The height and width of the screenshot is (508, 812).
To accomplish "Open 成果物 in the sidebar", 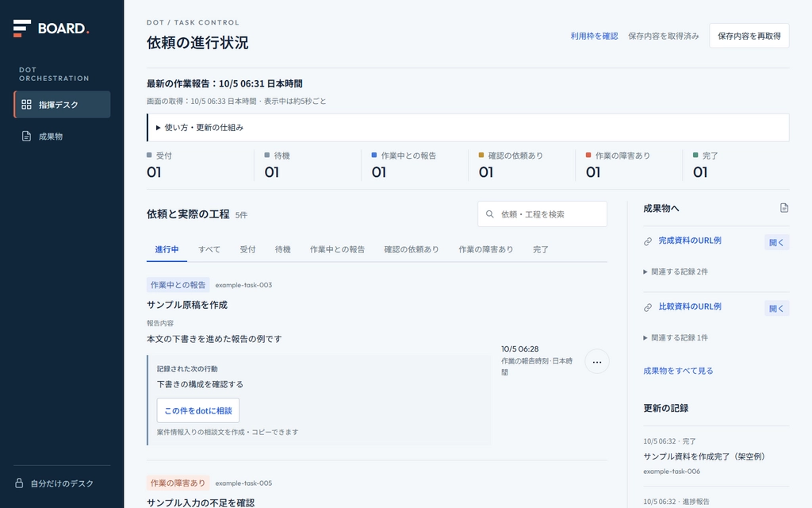I will point(62,137).
